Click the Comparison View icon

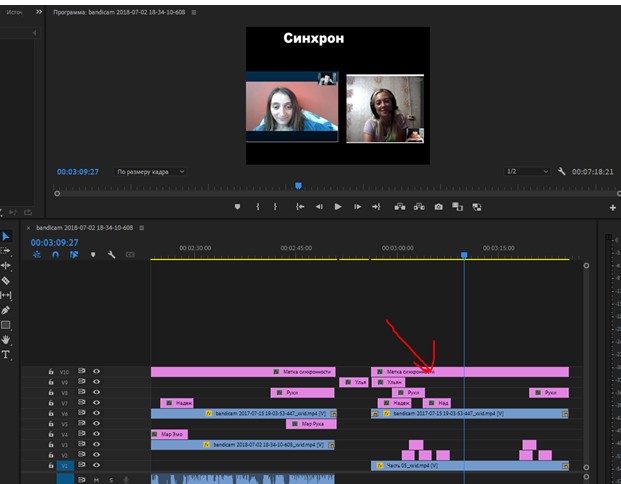pyautogui.click(x=457, y=207)
